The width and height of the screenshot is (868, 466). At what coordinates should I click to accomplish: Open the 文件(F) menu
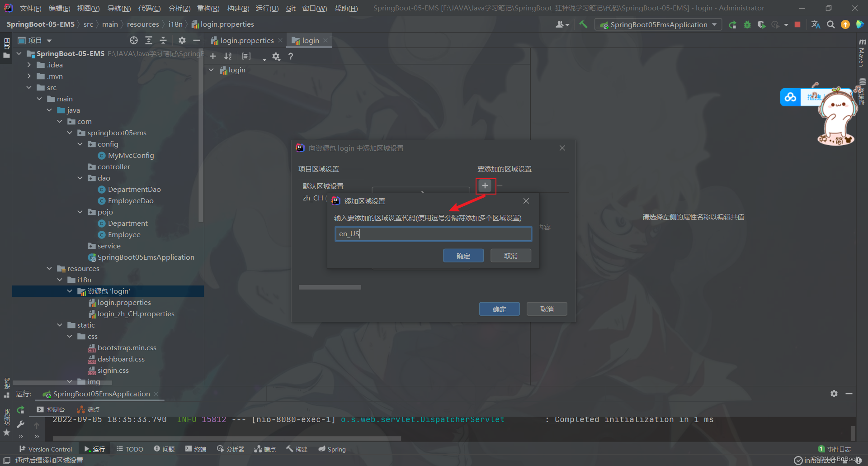tap(30, 8)
